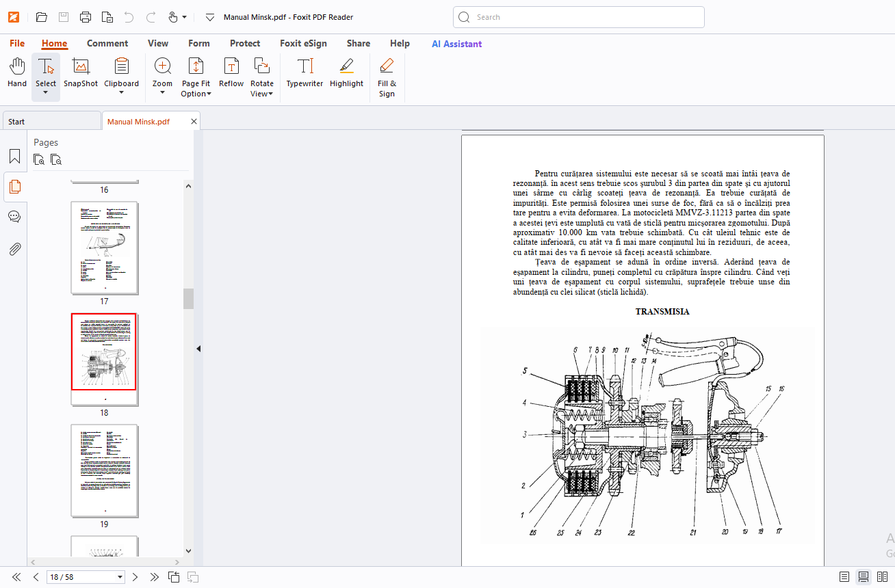Click the Clipboard icon
Viewport: 895px width, 588px height.
pyautogui.click(x=122, y=67)
